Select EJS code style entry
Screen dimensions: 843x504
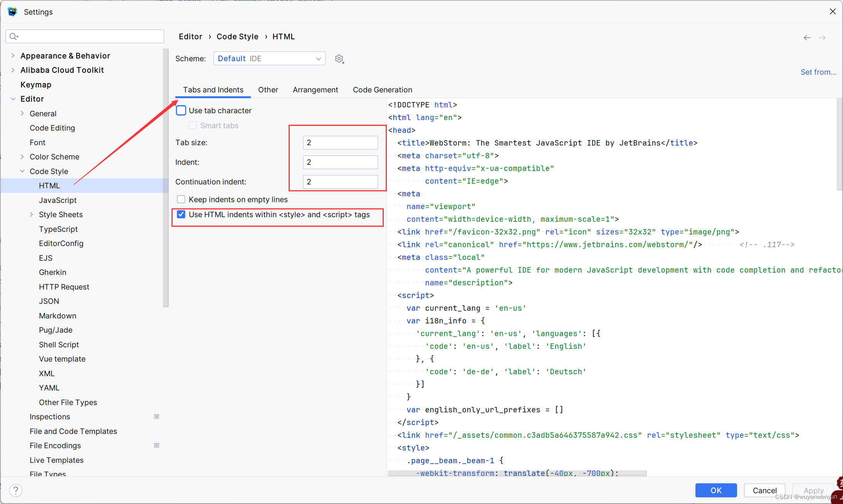point(45,258)
